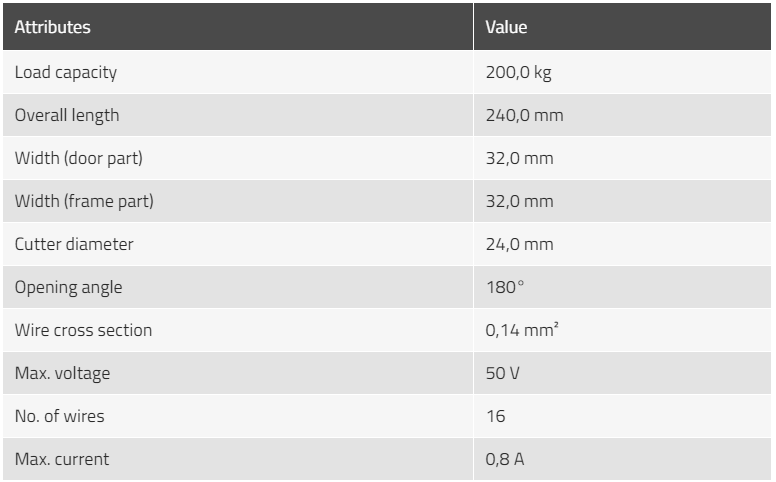Select the Max. voltage label
Screen dimensions: 776x482
coord(62,374)
